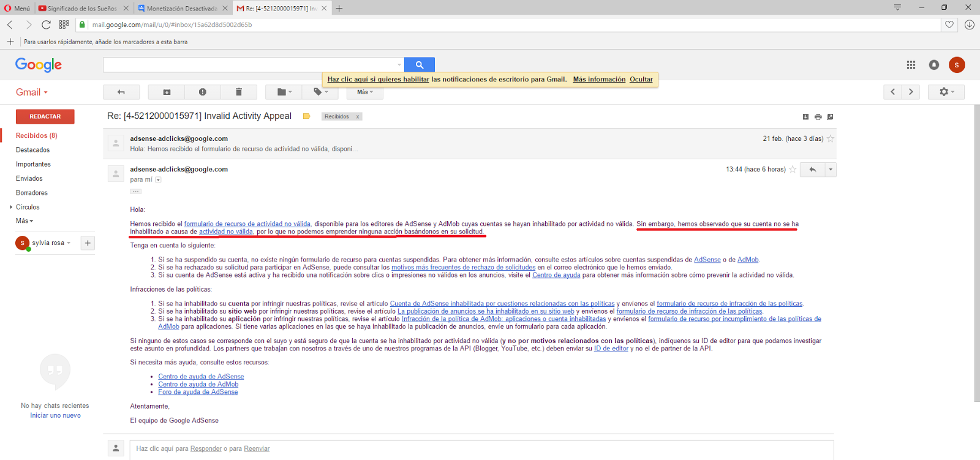980x460 pixels.
Task: Open a new browser tab
Action: 339,8
